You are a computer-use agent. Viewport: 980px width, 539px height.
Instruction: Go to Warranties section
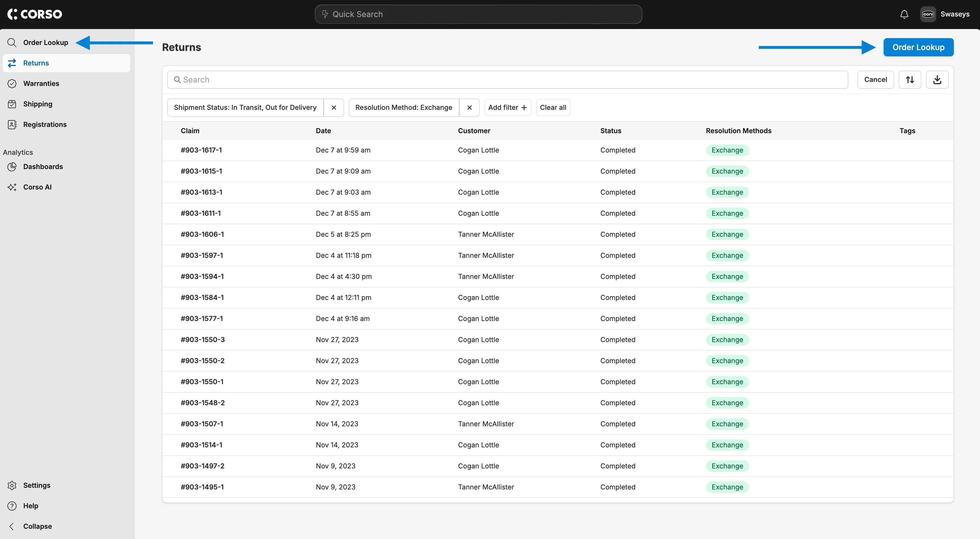67,83
